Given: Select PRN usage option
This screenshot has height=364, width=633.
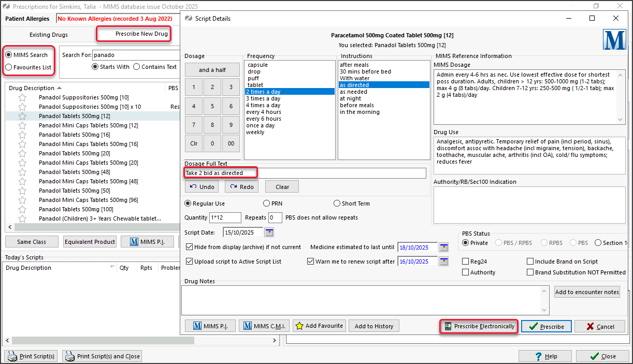Looking at the screenshot, I should click(273, 203).
